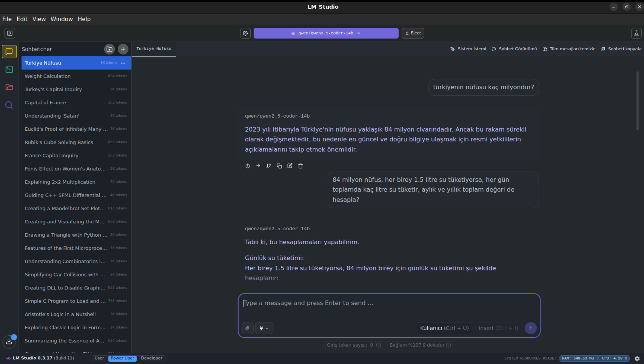Open Creating DLL to Disable Graphics chat
The height and width of the screenshot is (364, 644).
pos(76,288)
